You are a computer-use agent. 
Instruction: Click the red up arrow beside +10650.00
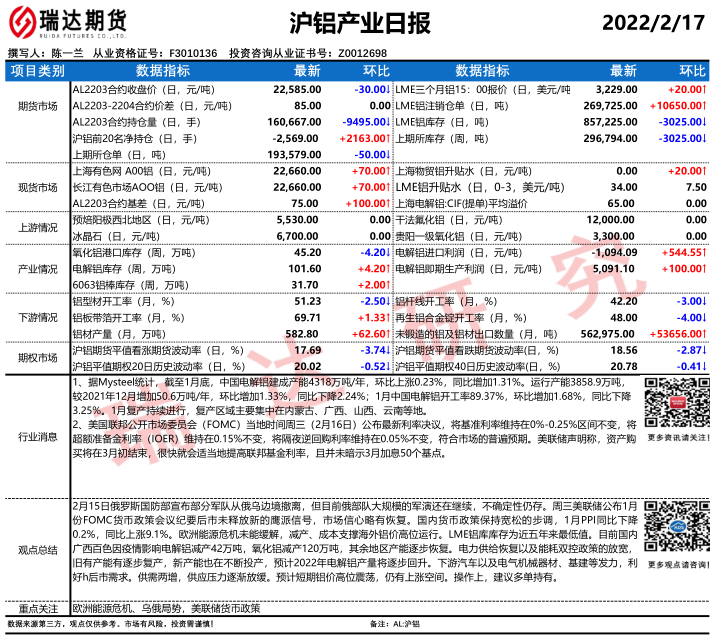pyautogui.click(x=706, y=105)
